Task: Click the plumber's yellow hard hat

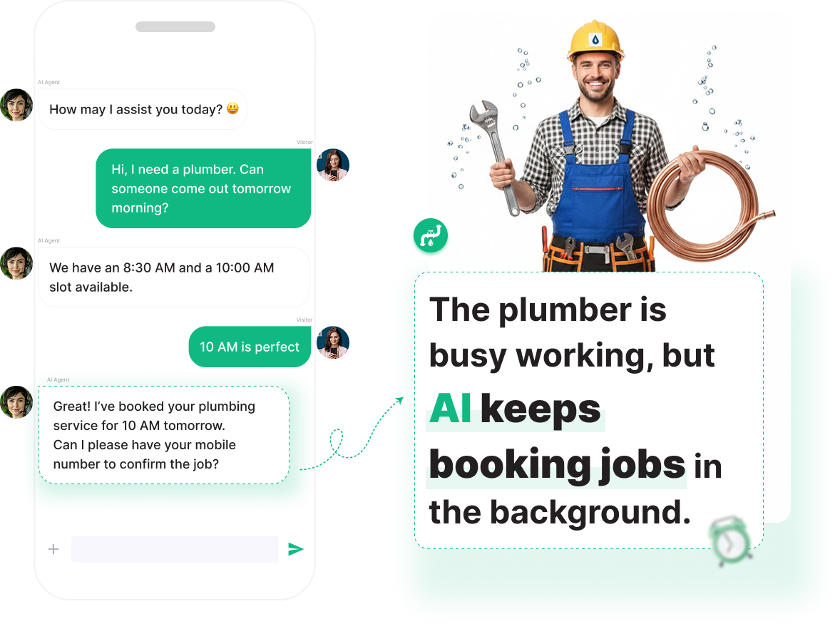Action: (x=595, y=40)
